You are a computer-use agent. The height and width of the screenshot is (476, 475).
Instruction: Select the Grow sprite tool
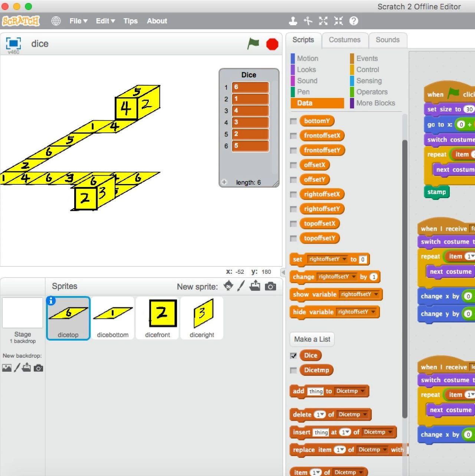point(323,21)
